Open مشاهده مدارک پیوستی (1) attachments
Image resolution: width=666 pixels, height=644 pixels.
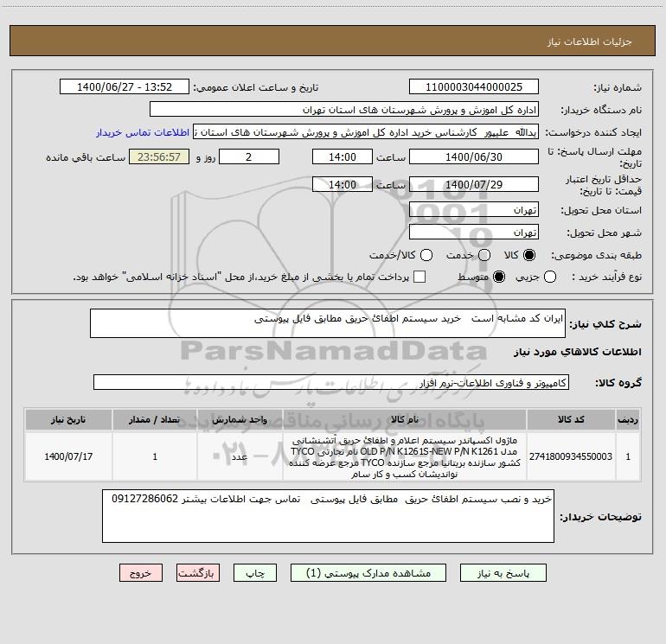(x=368, y=573)
